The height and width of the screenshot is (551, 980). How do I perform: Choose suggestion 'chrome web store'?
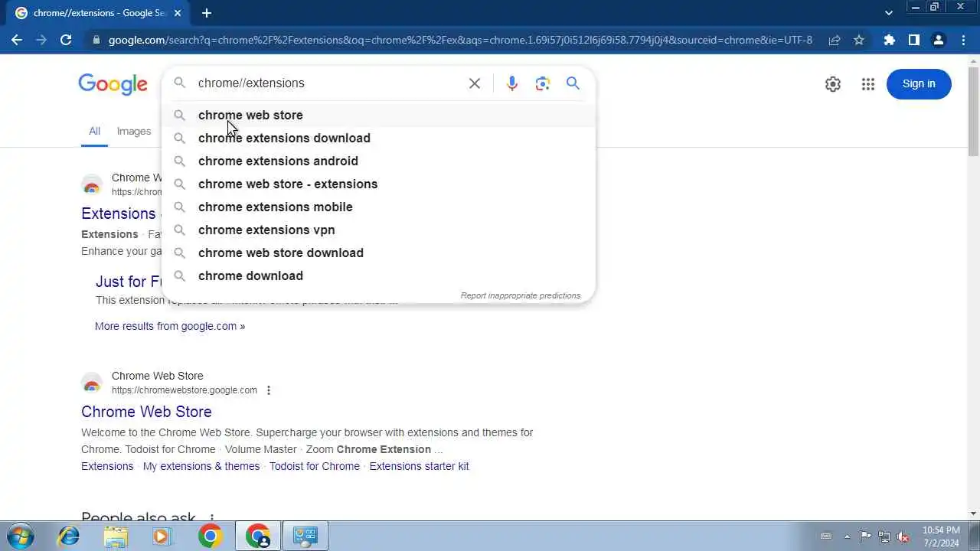(378, 115)
